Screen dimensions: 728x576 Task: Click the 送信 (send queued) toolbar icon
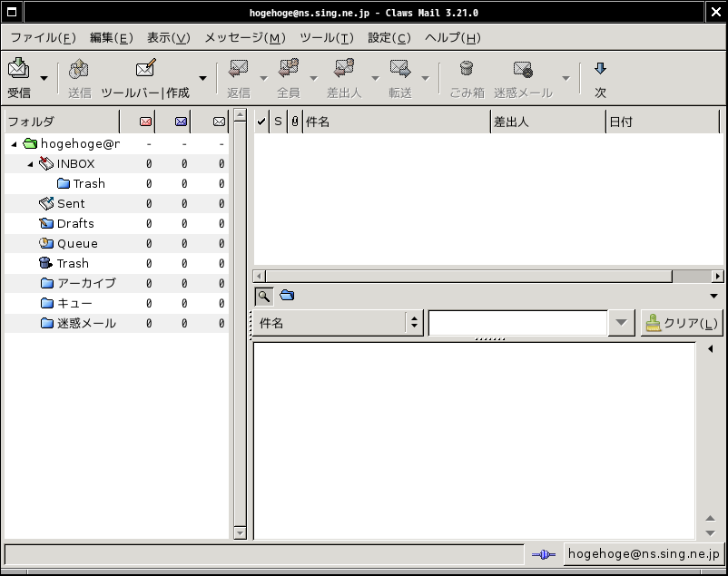79,69
